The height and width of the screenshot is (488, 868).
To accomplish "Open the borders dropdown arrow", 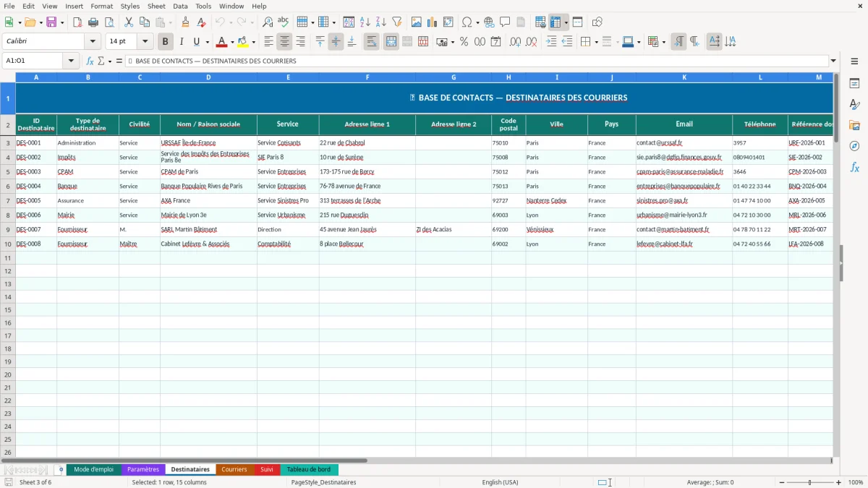I will [597, 42].
